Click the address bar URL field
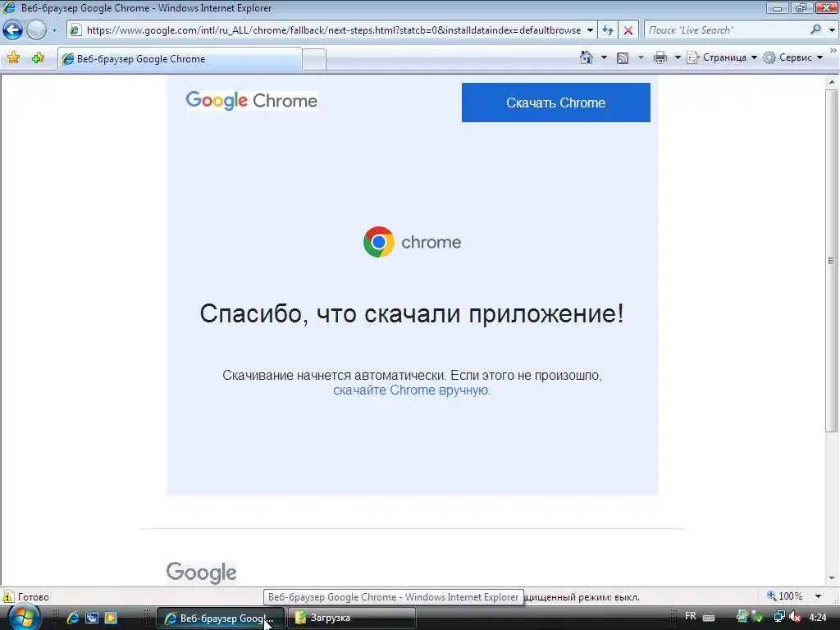The width and height of the screenshot is (840, 630). (333, 30)
